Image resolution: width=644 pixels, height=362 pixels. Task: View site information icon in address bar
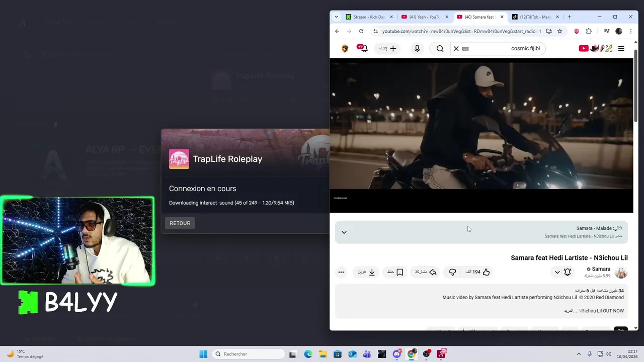tap(375, 31)
